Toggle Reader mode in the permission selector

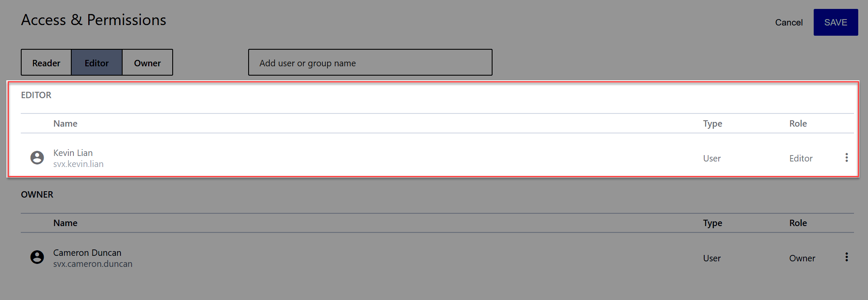click(x=46, y=62)
